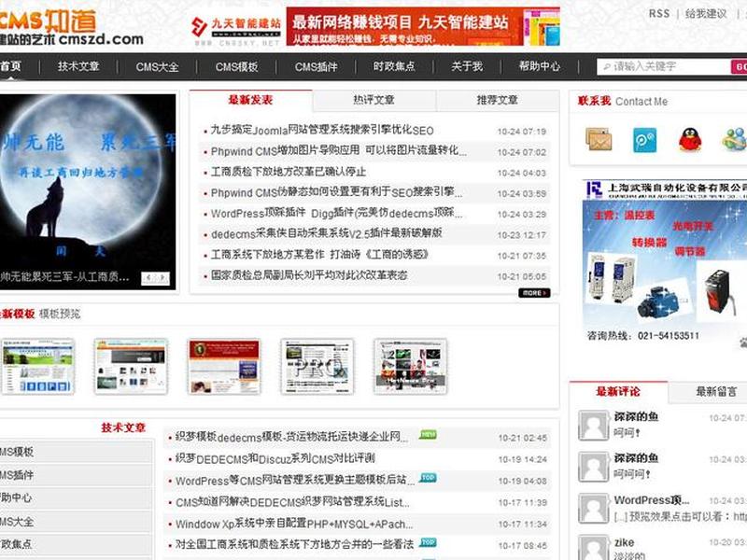Focus the 请输入关键字 search field
Screen dimensions: 747x560
664,66
